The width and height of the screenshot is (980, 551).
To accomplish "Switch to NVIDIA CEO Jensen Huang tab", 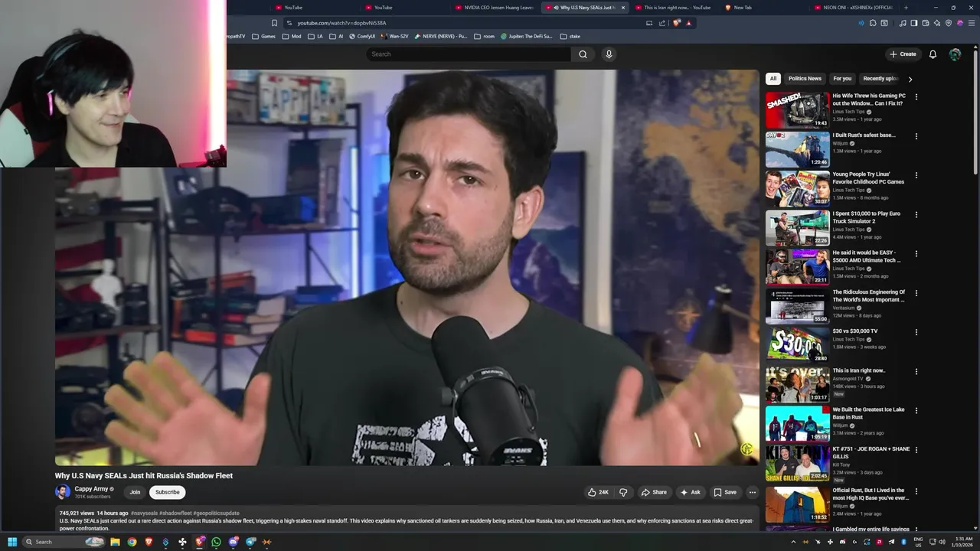I will tap(494, 8).
